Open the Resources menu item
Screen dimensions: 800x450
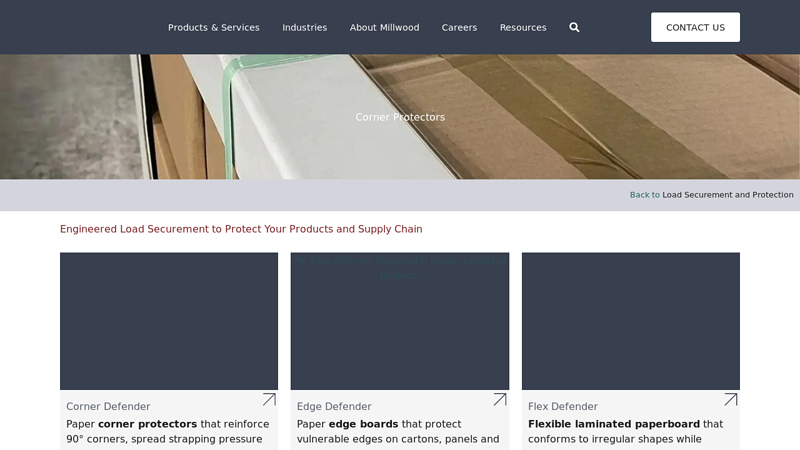(523, 27)
